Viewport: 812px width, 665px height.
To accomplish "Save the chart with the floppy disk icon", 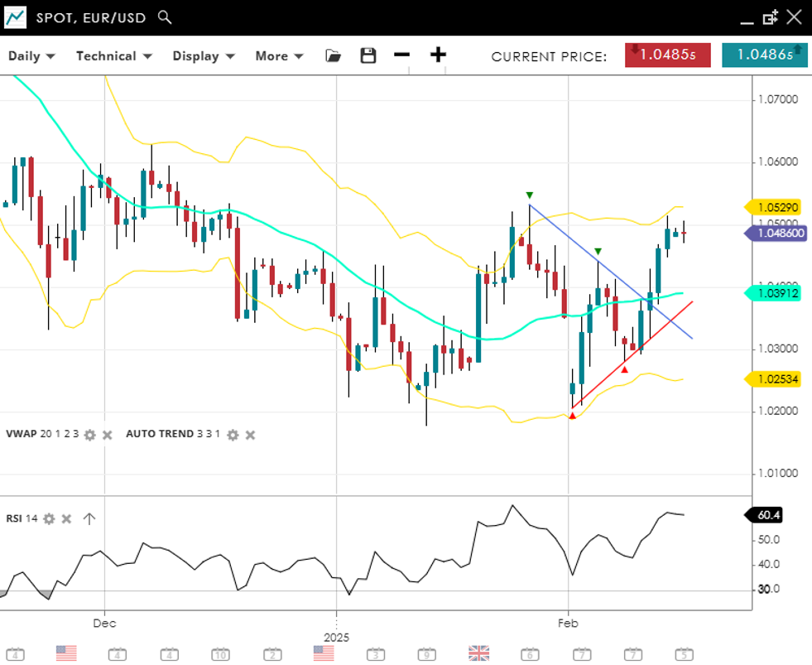I will tap(368, 55).
